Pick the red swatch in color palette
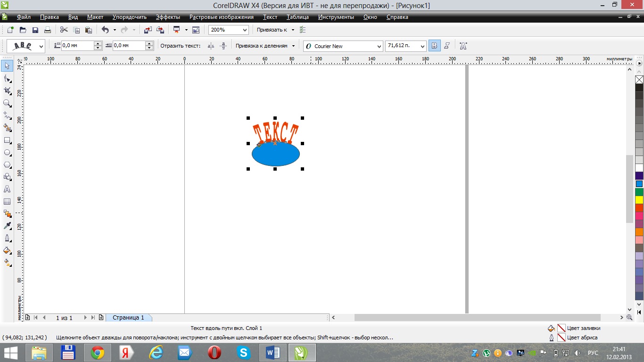Screen dimensions: 644x362 point(639,208)
